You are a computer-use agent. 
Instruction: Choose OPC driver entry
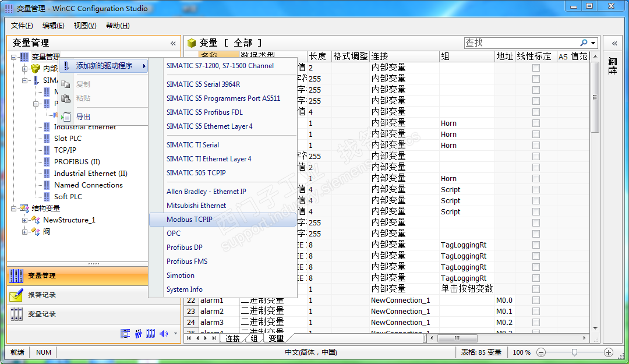point(222,234)
